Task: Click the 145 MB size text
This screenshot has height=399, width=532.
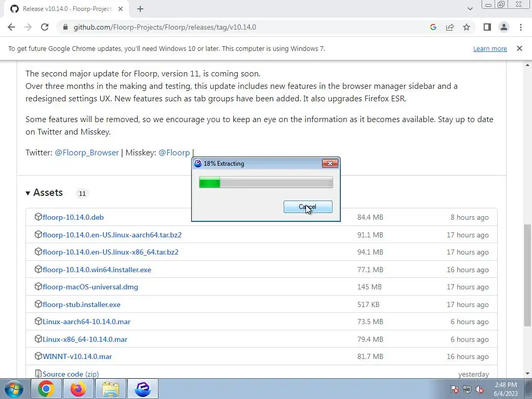Action: click(369, 287)
